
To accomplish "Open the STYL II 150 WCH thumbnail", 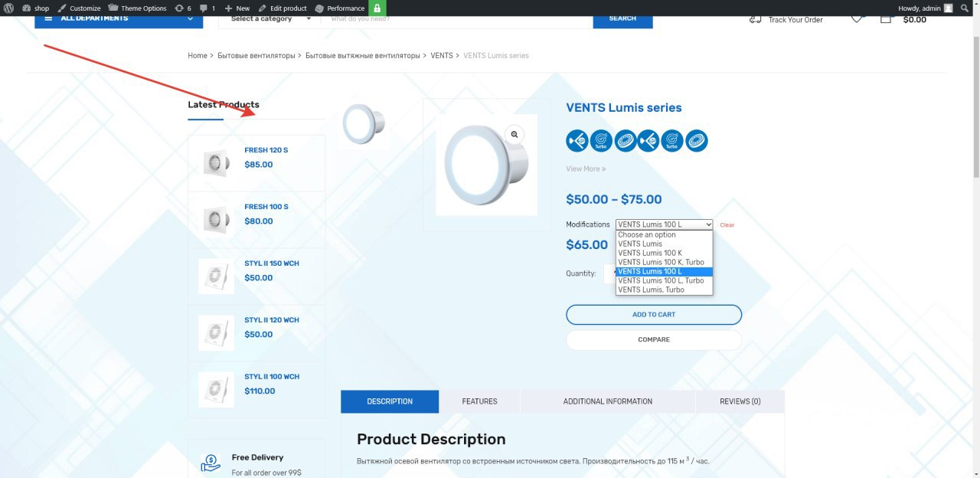I will coord(216,277).
